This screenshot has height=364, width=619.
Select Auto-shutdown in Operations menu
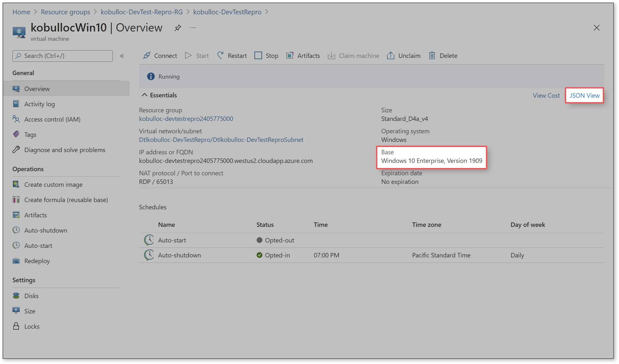click(x=46, y=230)
